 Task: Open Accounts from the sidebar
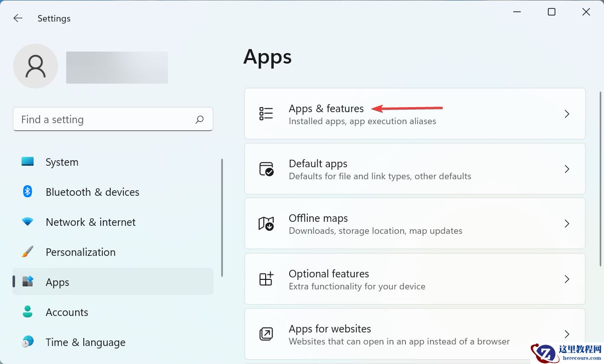tap(67, 312)
